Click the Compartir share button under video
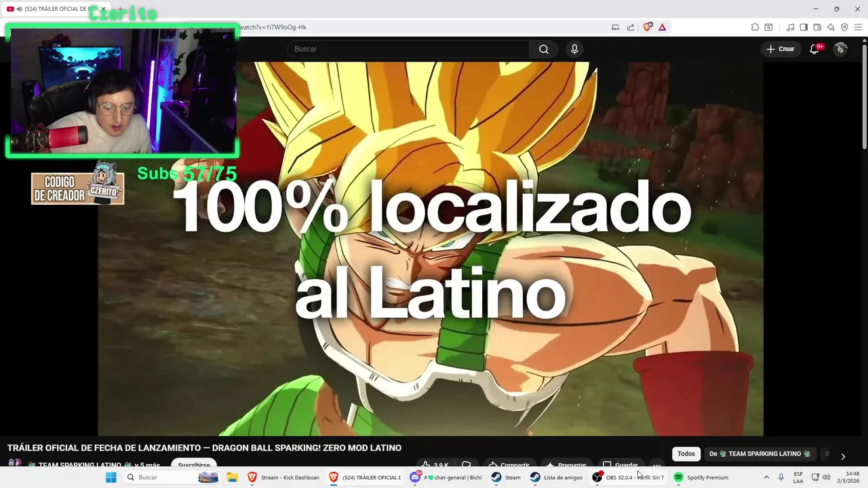868x488 pixels. 509,465
